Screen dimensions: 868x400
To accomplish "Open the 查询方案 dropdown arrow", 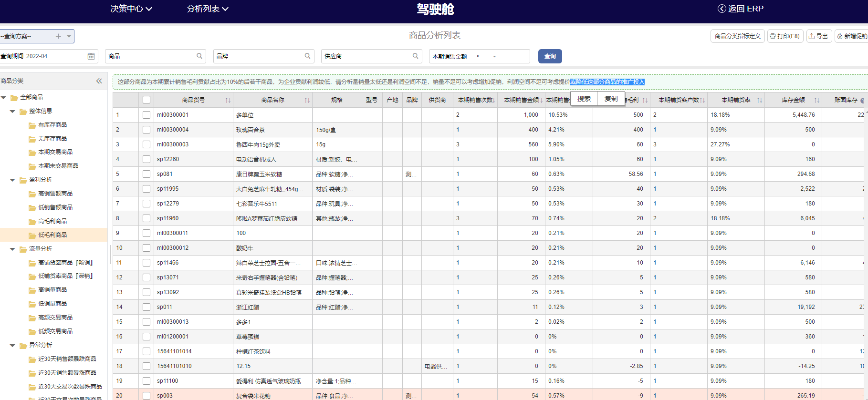I will [x=69, y=36].
